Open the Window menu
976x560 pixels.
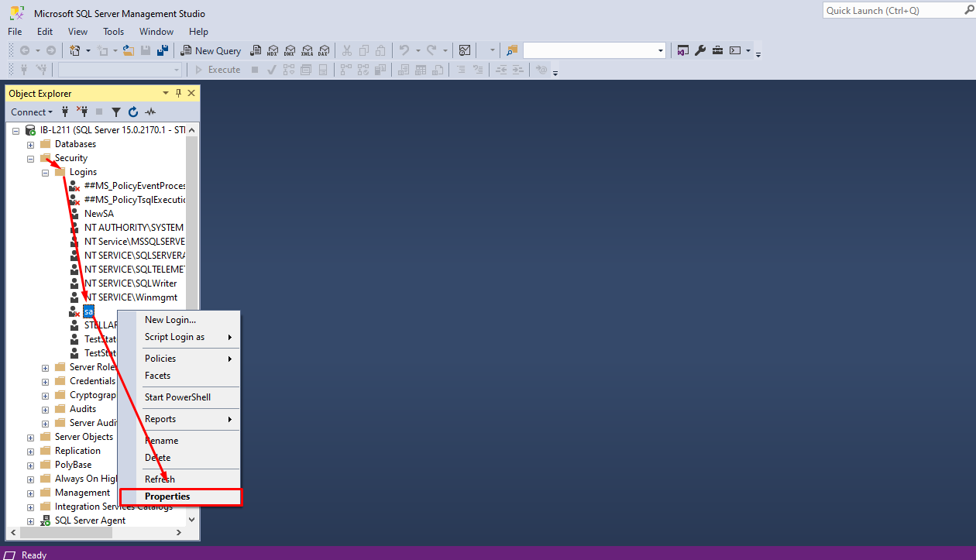click(x=156, y=32)
